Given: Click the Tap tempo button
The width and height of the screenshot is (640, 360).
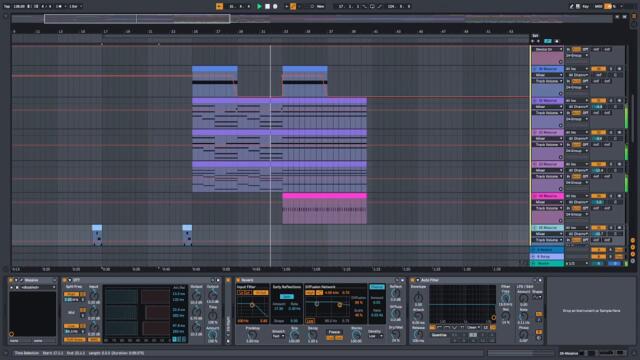Looking at the screenshot, I should click(7, 6).
